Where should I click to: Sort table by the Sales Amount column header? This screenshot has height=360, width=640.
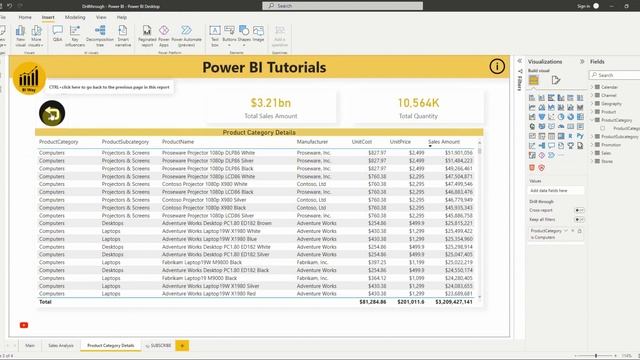pos(444,142)
